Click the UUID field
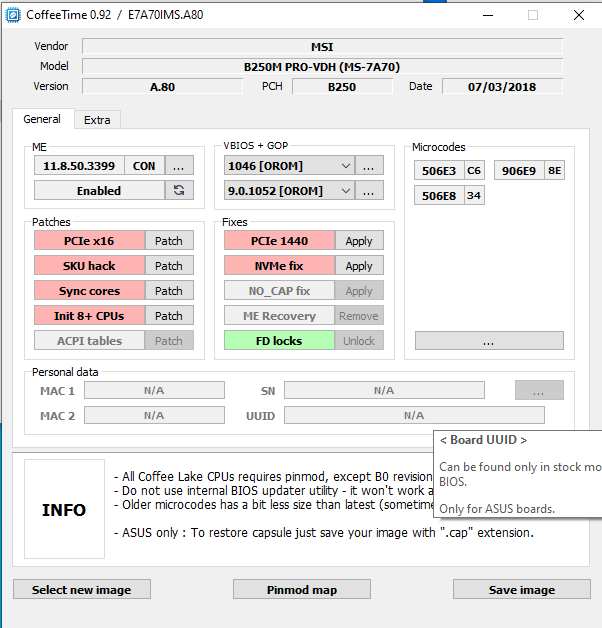This screenshot has height=628, width=602. coord(414,415)
